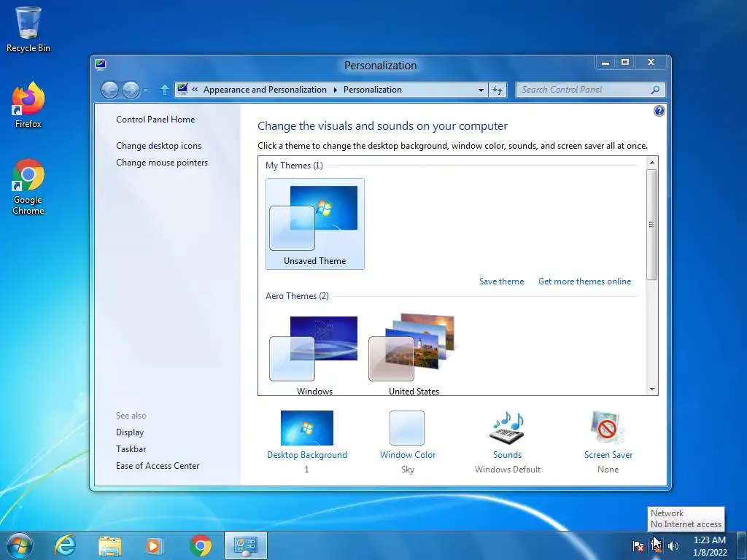Click the volume speaker tray icon
Viewport: 747px width, 560px height.
(x=673, y=546)
